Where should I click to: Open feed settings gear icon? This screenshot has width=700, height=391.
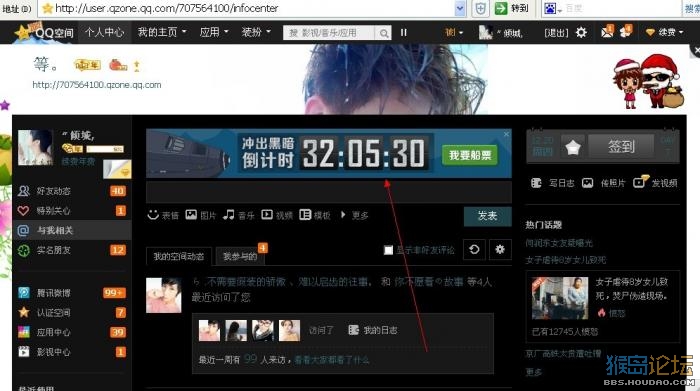coord(500,250)
